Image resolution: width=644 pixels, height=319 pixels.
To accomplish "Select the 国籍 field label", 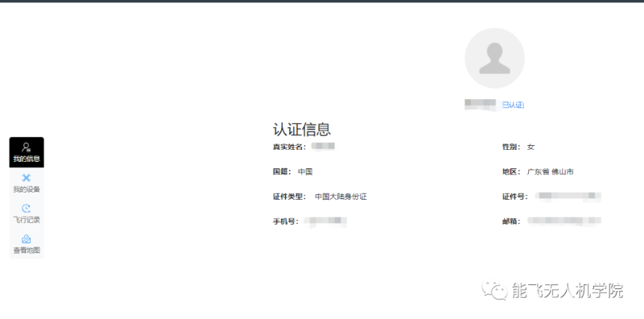I will coord(282,172).
